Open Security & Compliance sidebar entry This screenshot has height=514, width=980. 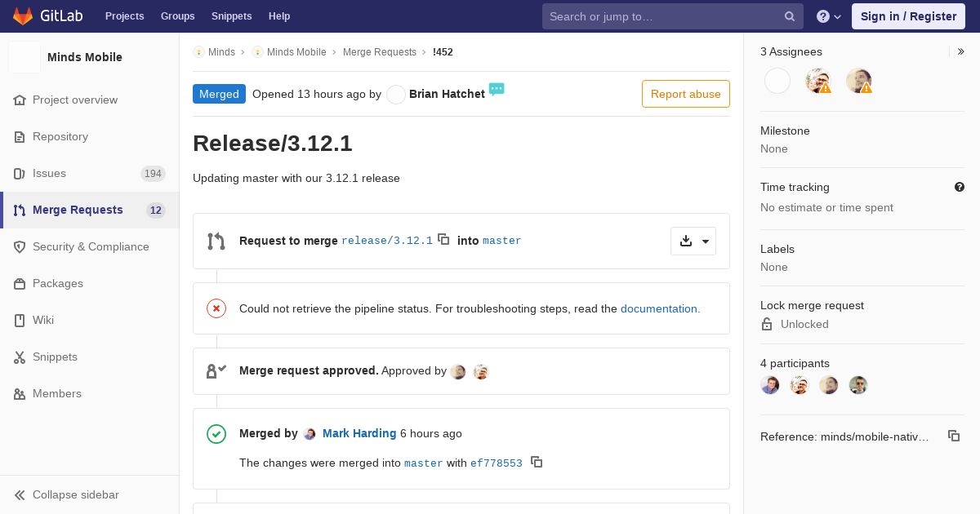(90, 246)
